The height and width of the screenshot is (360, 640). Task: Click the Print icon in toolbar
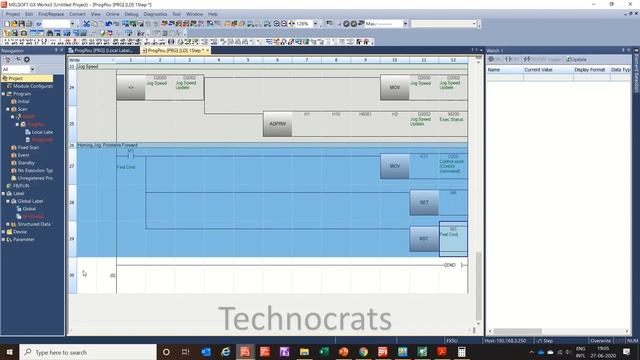[x=29, y=24]
